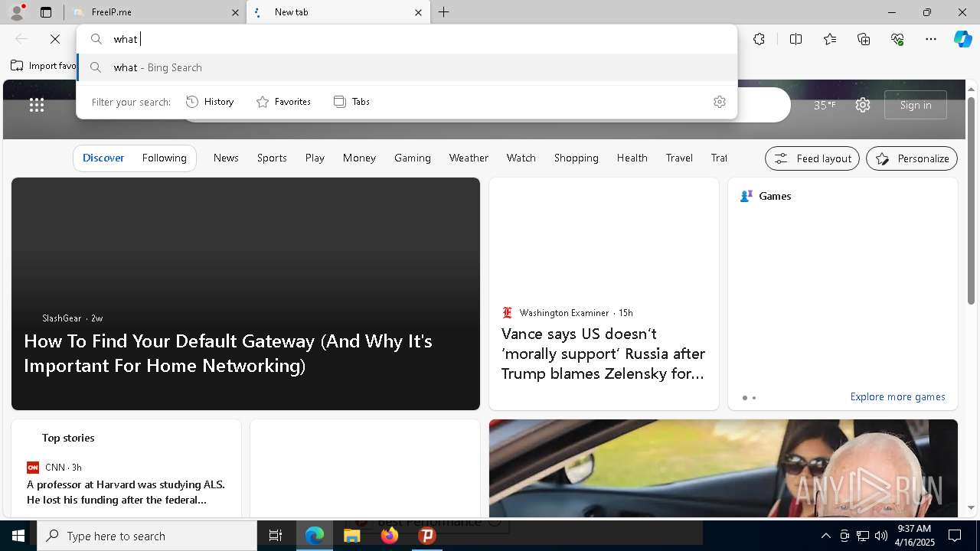This screenshot has width=980, height=551.
Task: Close the FreeIP.me tab
Action: click(235, 12)
